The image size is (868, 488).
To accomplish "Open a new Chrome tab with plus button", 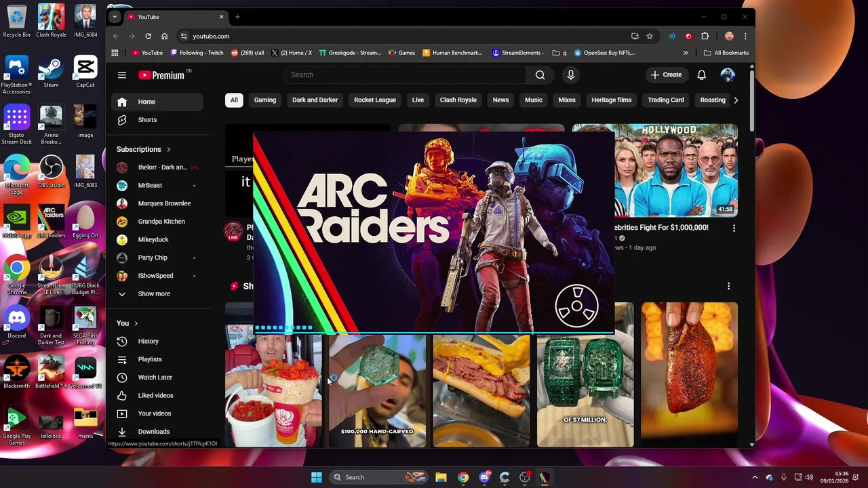I will pos(237,17).
